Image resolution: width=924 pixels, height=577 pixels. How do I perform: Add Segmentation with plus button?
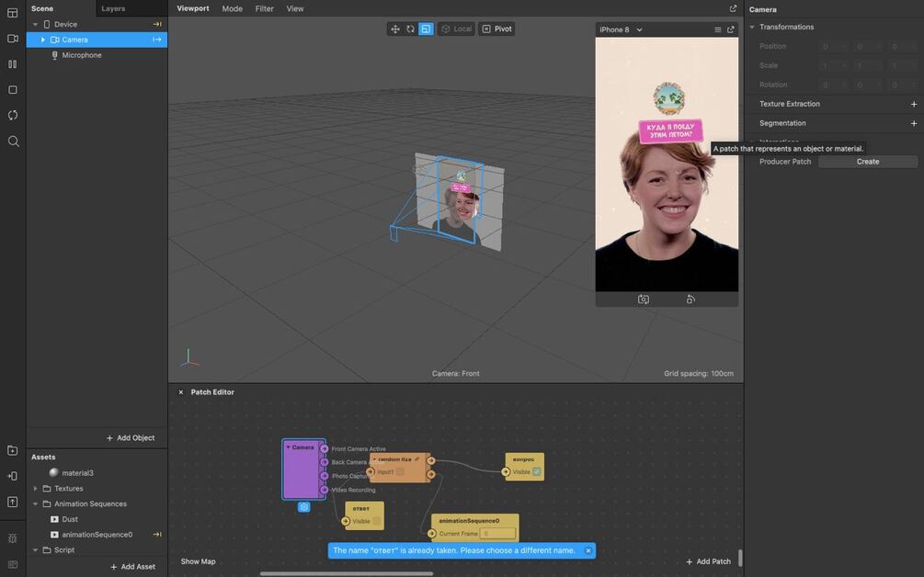coord(913,124)
